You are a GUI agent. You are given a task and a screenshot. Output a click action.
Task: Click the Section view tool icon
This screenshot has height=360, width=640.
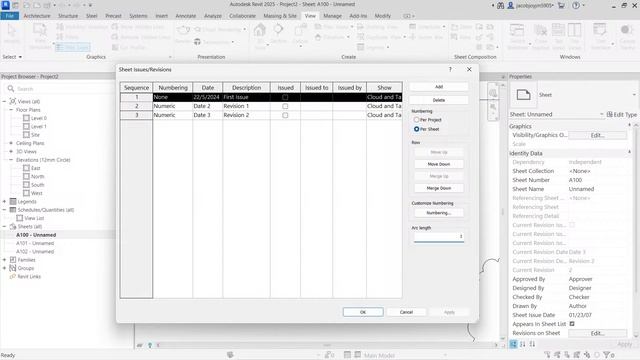click(278, 30)
